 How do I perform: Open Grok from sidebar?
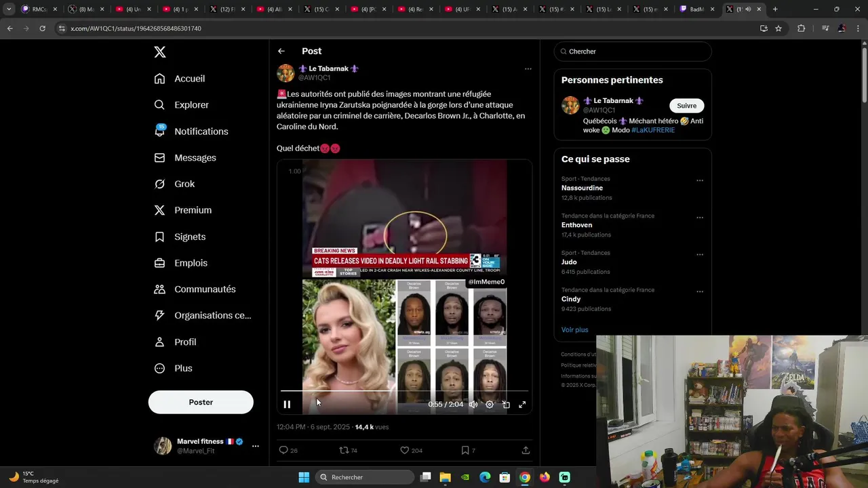(174, 184)
